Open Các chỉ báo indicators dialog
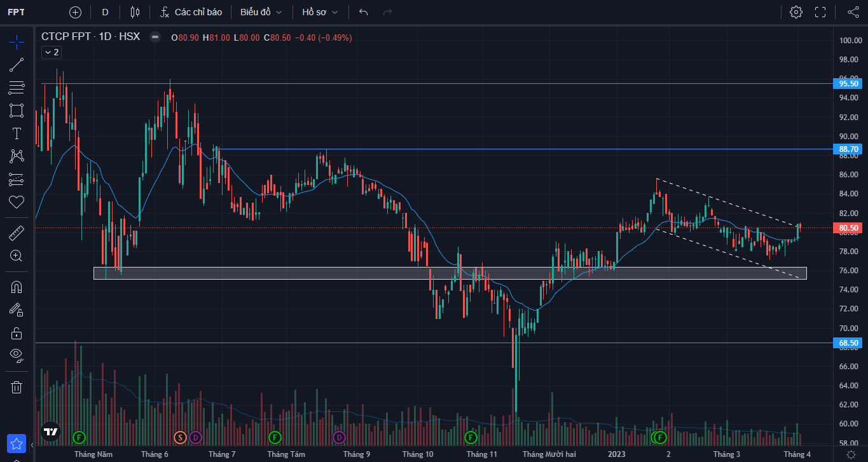868x462 pixels. coord(191,12)
